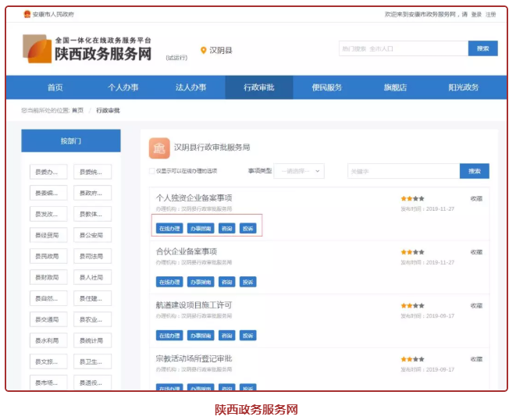Click the orange 陕西政务服务网 logo
The width and height of the screenshot is (516, 420).
coord(37,48)
